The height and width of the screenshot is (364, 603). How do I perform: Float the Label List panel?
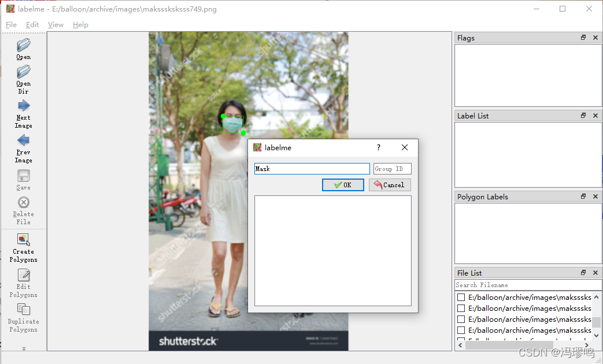coord(583,116)
